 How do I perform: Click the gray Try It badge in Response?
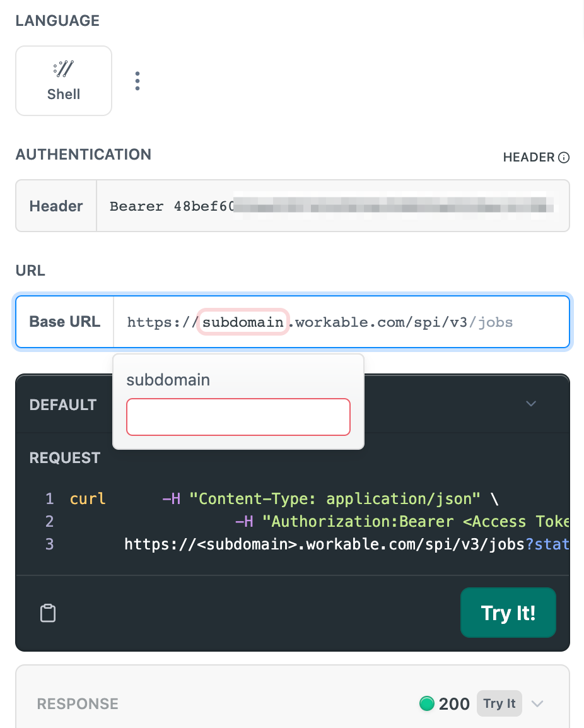[x=499, y=703]
